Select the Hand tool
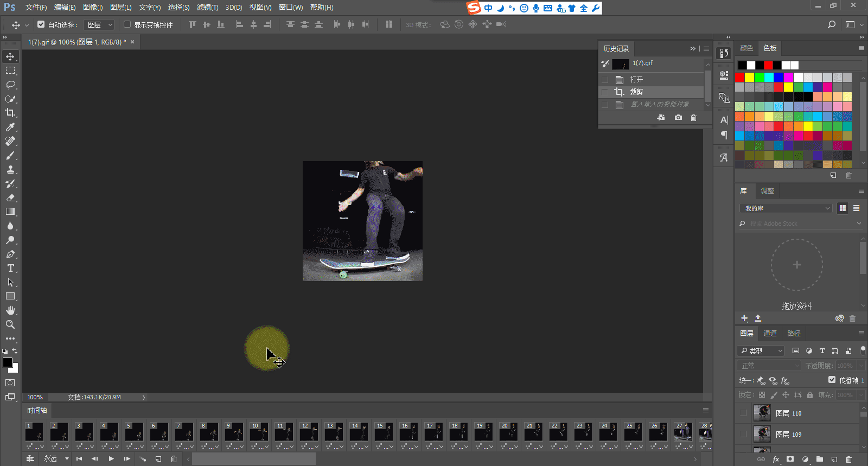This screenshot has width=868, height=466. pos(10,310)
